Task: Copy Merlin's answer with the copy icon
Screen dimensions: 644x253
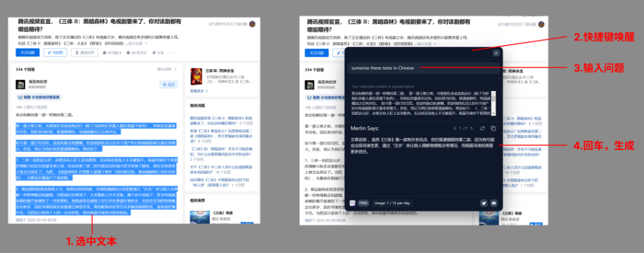Action: pos(494,128)
